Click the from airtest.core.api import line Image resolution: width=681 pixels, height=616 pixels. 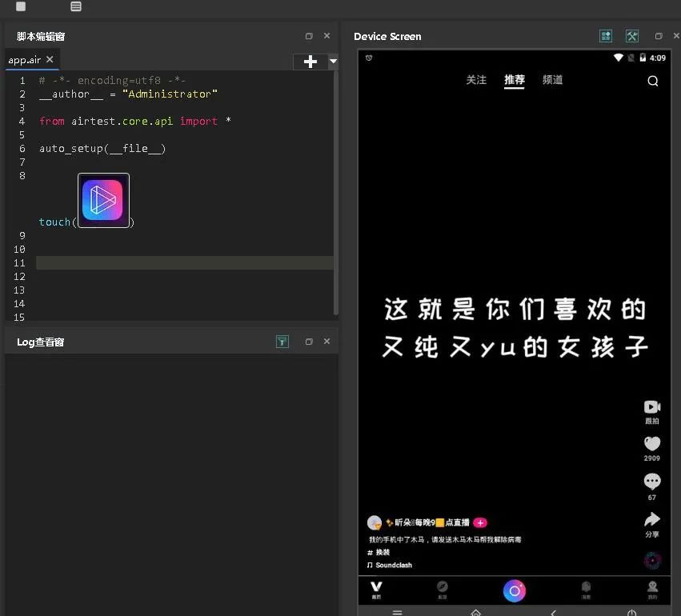134,121
